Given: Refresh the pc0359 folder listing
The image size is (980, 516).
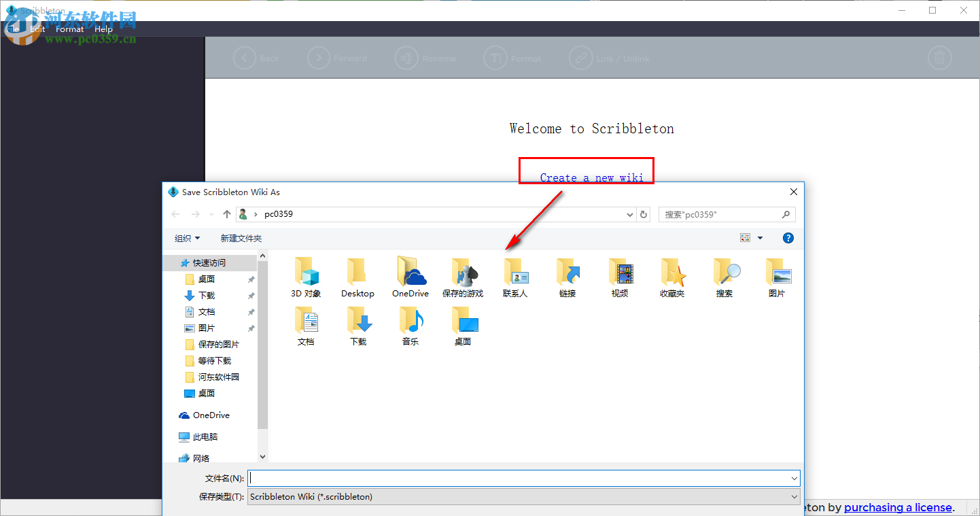Looking at the screenshot, I should 644,214.
